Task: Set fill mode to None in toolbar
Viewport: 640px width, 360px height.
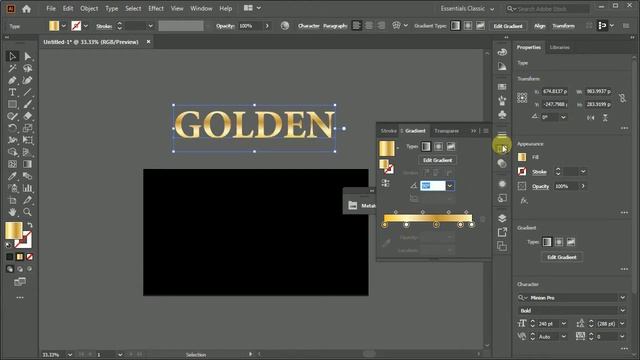Action: coord(29,257)
